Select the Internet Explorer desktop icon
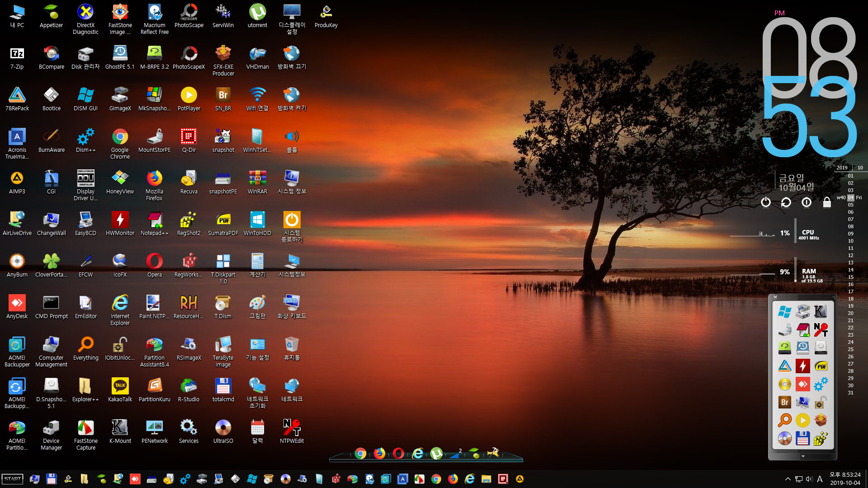Screen dimensions: 868x488 (x=120, y=310)
